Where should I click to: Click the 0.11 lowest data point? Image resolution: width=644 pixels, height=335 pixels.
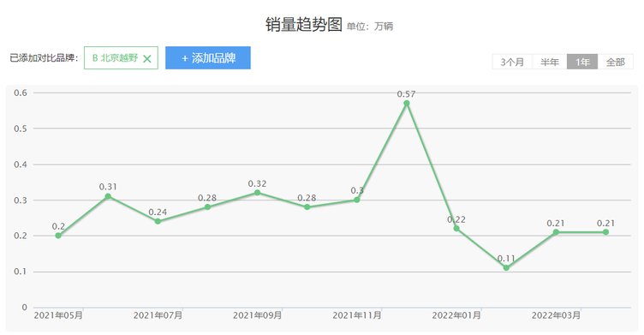click(506, 267)
